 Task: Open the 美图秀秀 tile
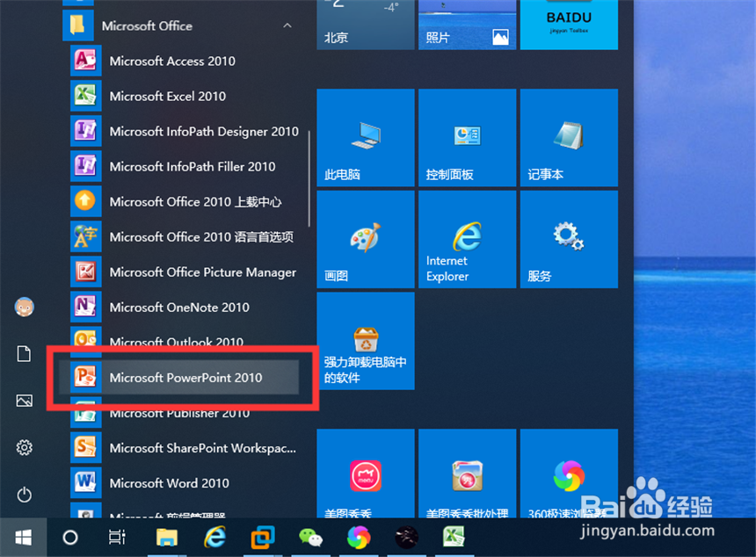tap(366, 474)
